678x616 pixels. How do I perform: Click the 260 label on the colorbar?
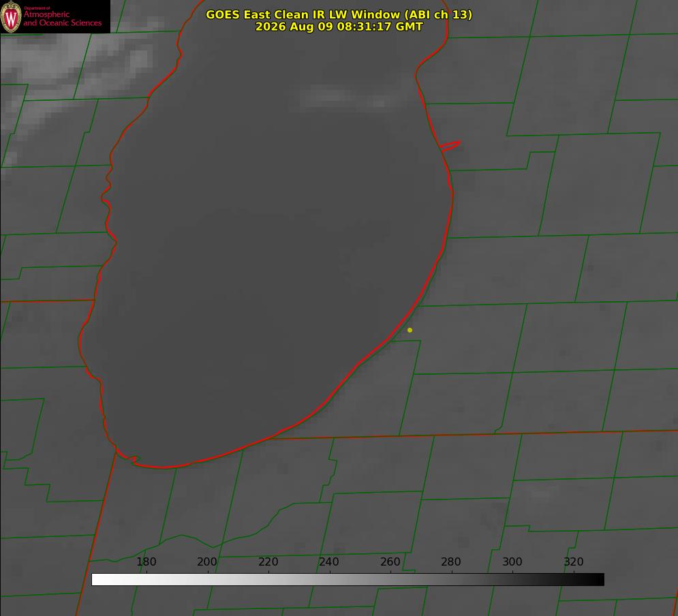[x=390, y=561]
